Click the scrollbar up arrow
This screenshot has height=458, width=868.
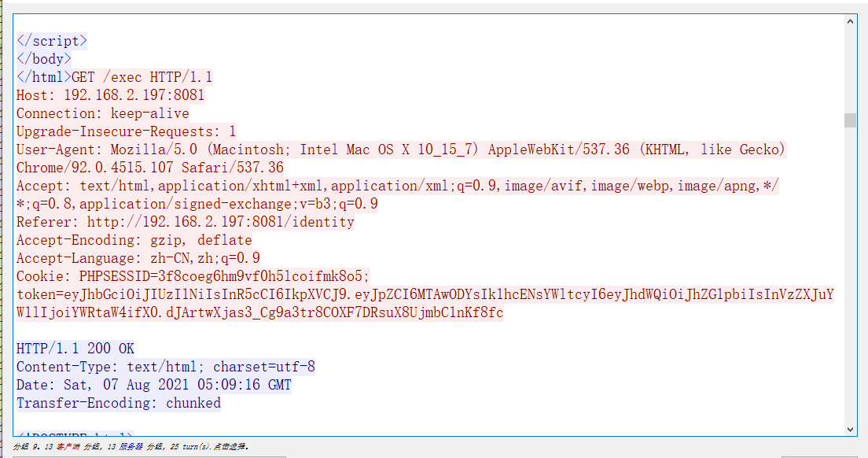(850, 21)
